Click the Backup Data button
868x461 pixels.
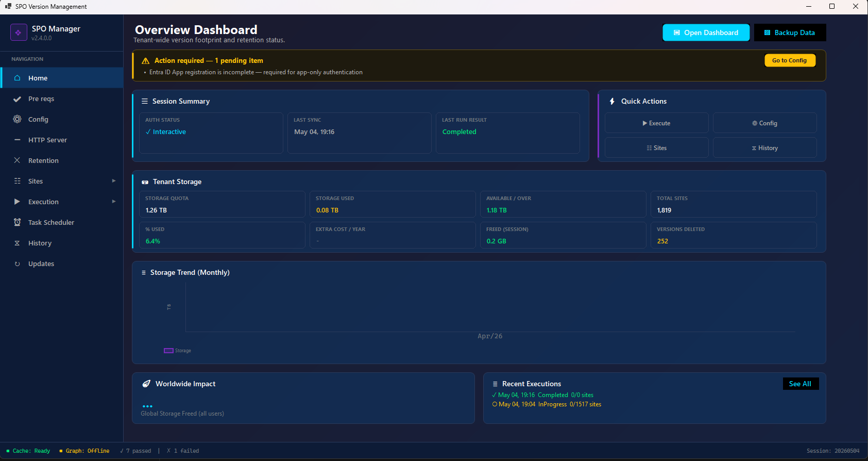790,32
